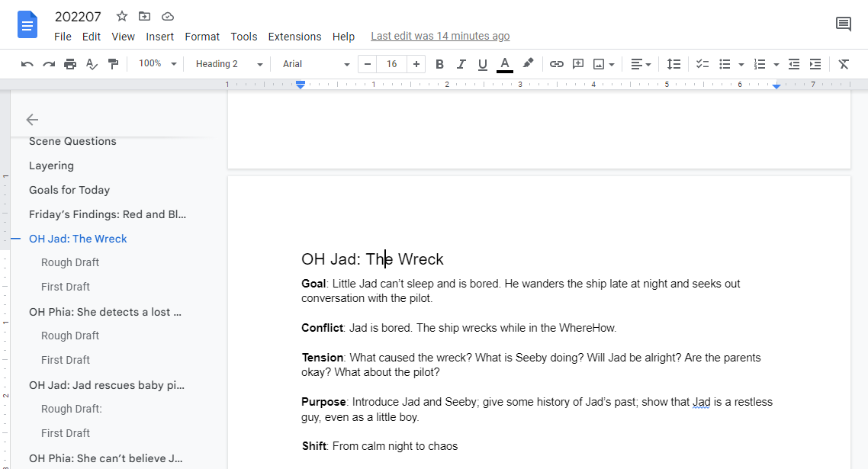Screen dimensions: 868x469
Task: Open the Insert menu
Action: coord(159,37)
